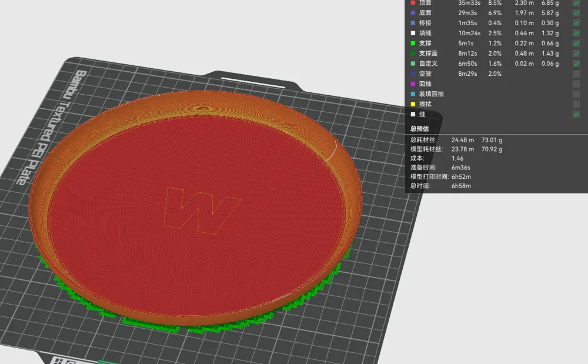This screenshot has height=364, width=588.
Task: Click the 8.5% percentage value
Action: (x=495, y=2)
